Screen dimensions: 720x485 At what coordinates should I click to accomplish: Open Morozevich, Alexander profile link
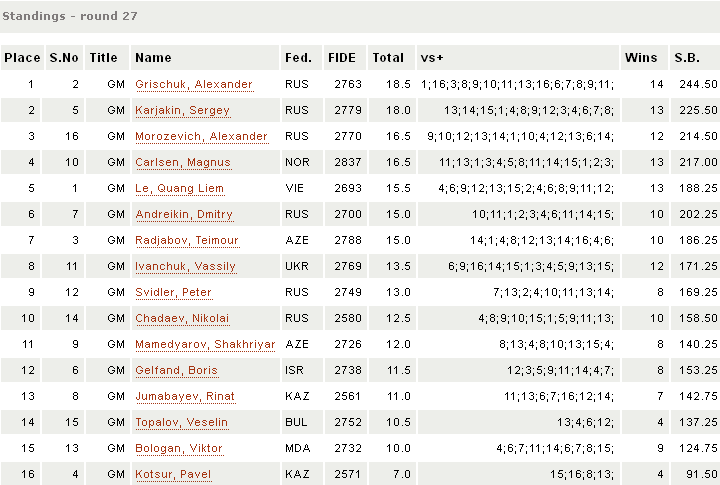coord(201,137)
